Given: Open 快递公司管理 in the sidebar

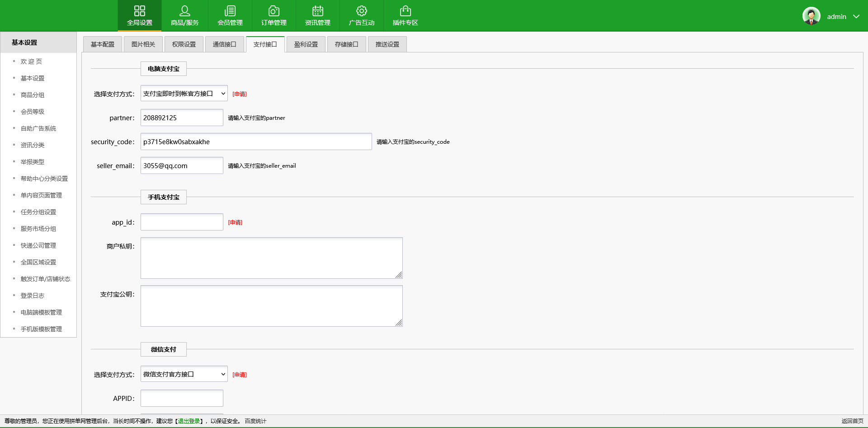Looking at the screenshot, I should coord(38,245).
